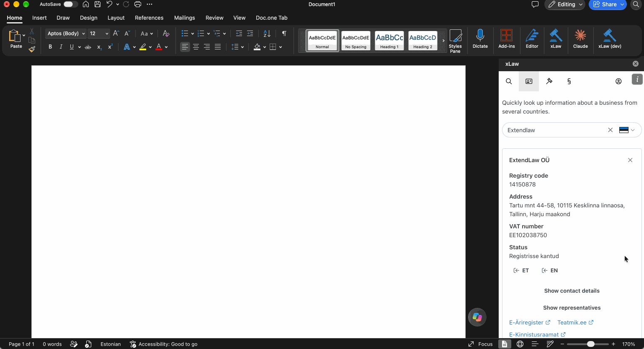
Task: Click the xLaw info icon
Action: click(x=637, y=79)
